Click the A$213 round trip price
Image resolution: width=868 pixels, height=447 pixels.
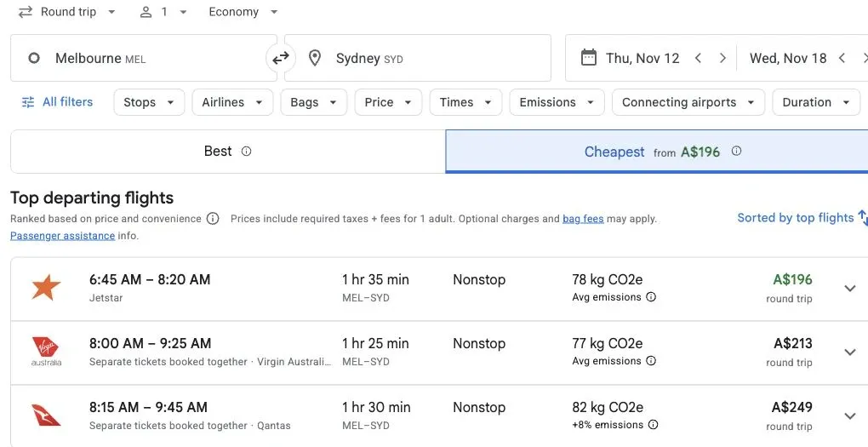793,343
